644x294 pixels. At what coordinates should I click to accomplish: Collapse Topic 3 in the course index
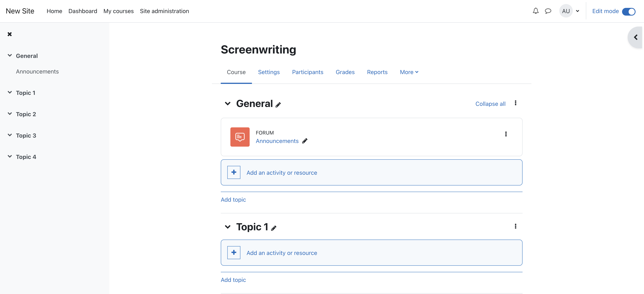click(x=10, y=135)
